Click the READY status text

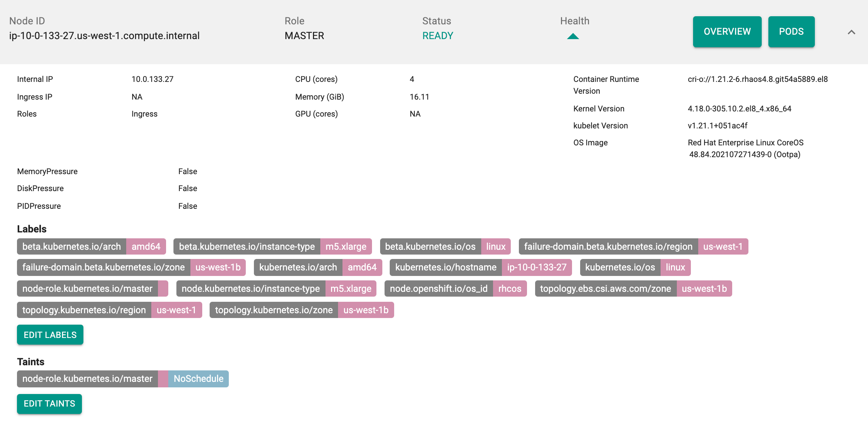438,36
